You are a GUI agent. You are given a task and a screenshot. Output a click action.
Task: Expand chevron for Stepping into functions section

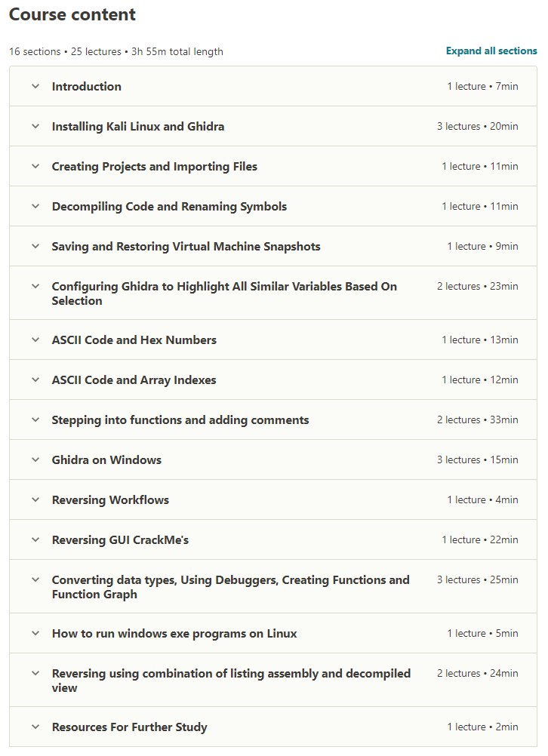(x=35, y=420)
